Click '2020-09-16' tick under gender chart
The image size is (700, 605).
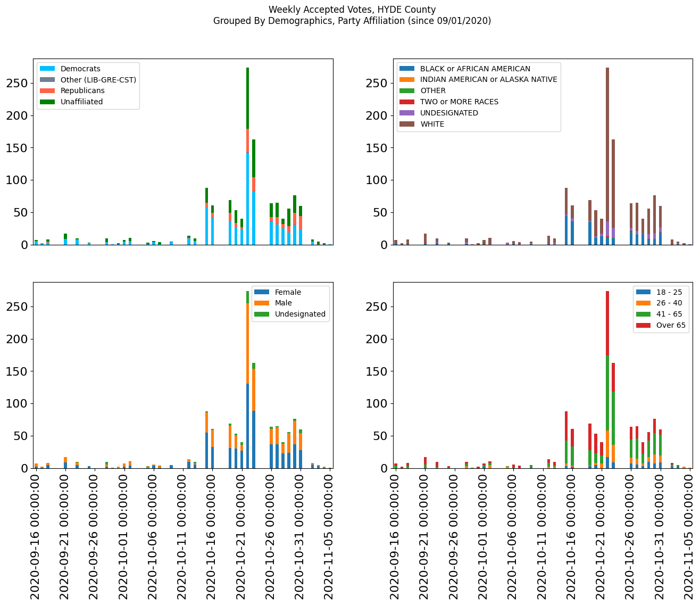click(x=35, y=537)
